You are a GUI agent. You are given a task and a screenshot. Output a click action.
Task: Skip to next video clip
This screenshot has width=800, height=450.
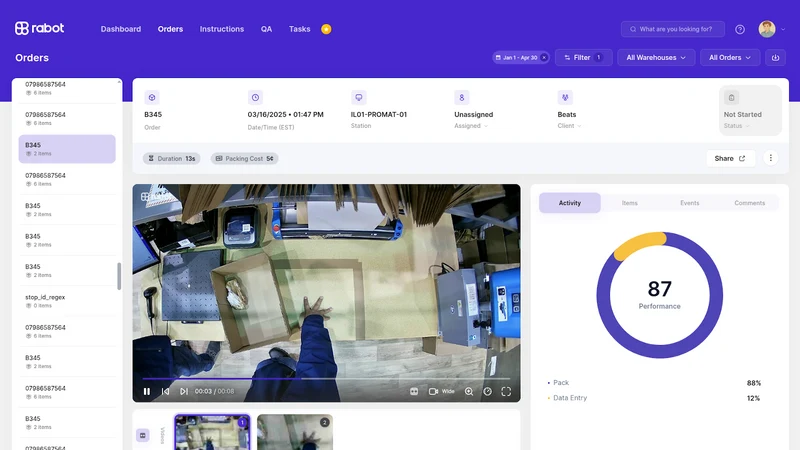[184, 391]
